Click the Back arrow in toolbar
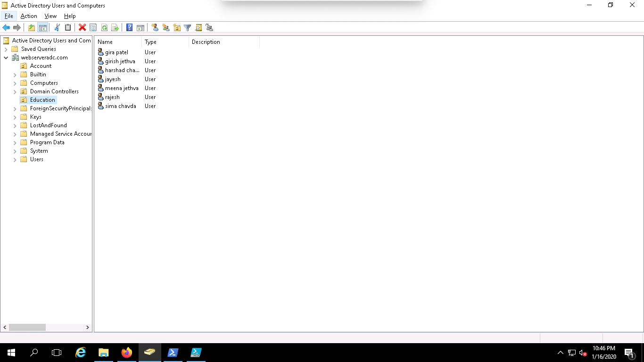 (x=6, y=28)
